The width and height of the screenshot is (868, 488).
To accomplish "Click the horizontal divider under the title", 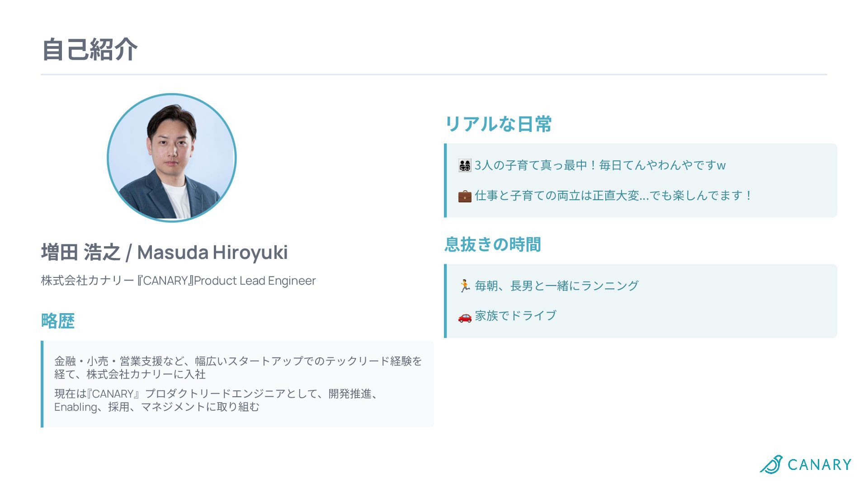I will [434, 75].
